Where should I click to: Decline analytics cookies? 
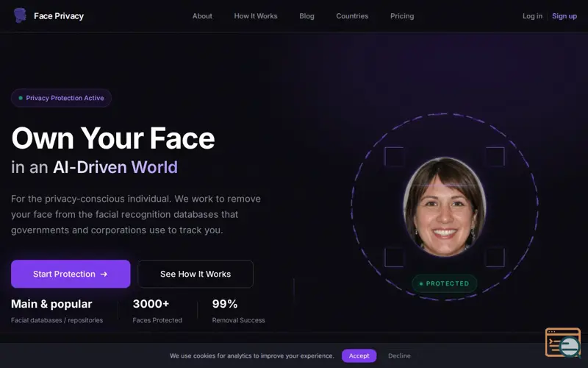pyautogui.click(x=399, y=355)
